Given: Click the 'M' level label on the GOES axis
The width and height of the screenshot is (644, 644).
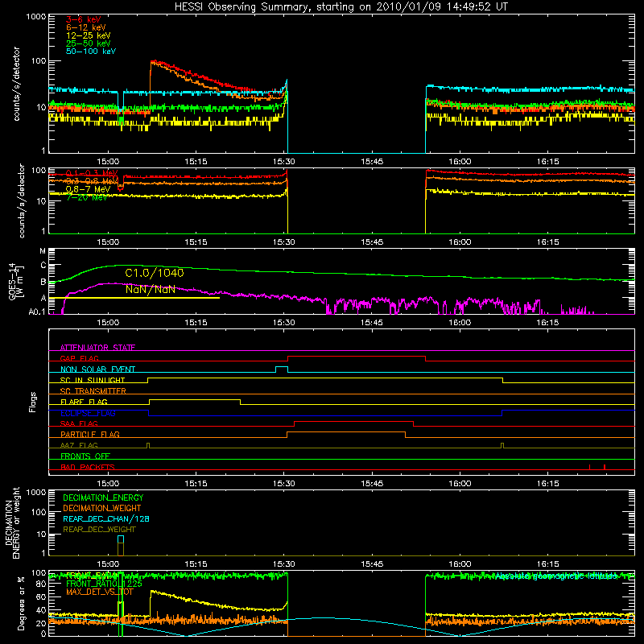Looking at the screenshot, I should [x=43, y=250].
